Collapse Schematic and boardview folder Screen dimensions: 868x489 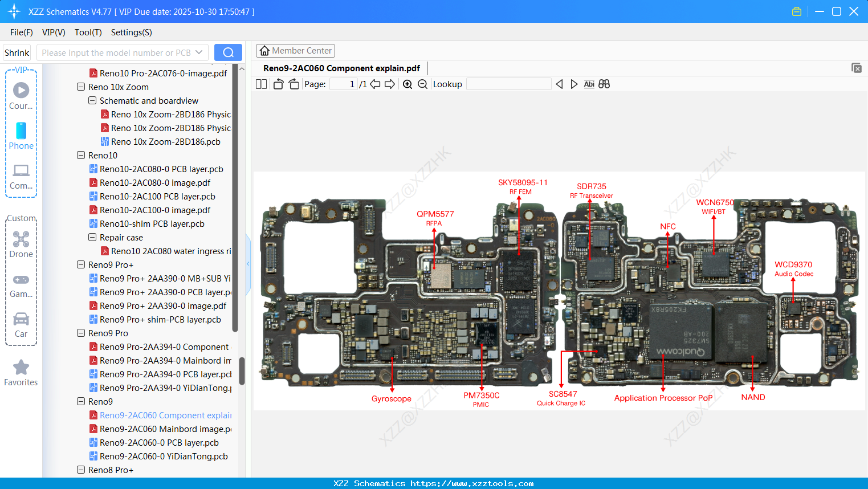92,101
